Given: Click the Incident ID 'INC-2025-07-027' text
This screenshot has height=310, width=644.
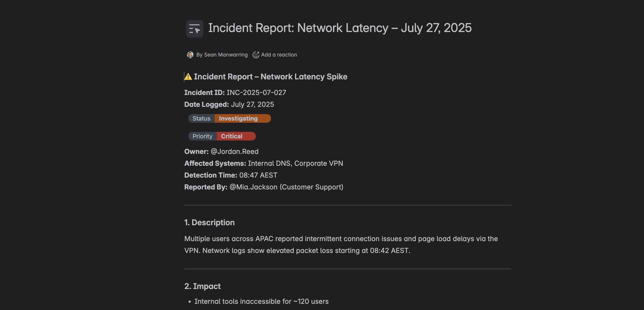Looking at the screenshot, I should point(256,93).
